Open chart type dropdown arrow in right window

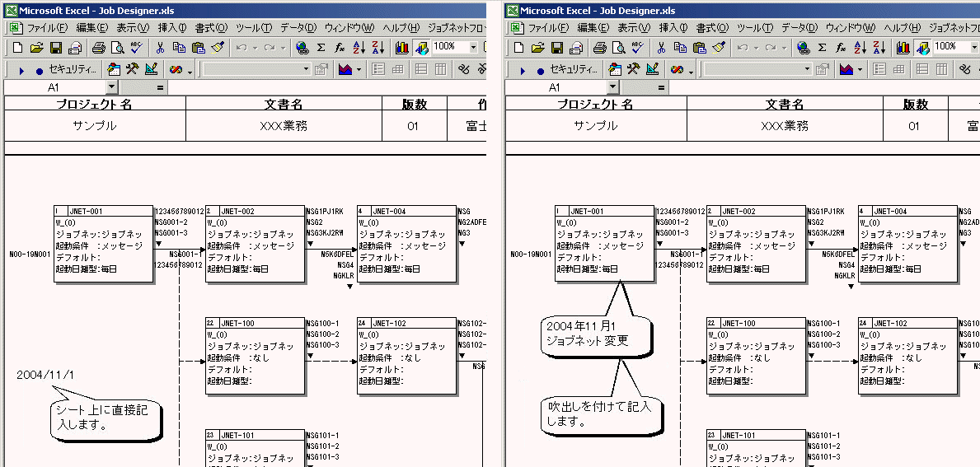click(860, 70)
